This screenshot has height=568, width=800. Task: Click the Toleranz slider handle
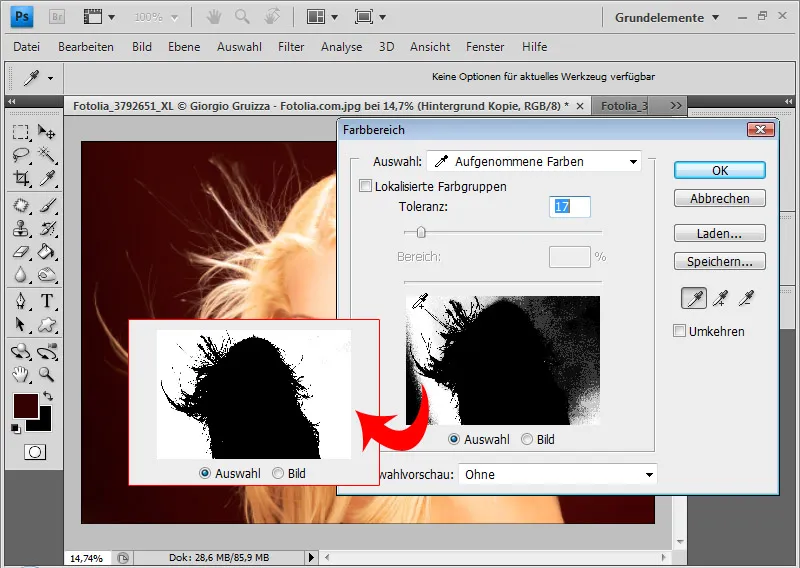coord(421,233)
